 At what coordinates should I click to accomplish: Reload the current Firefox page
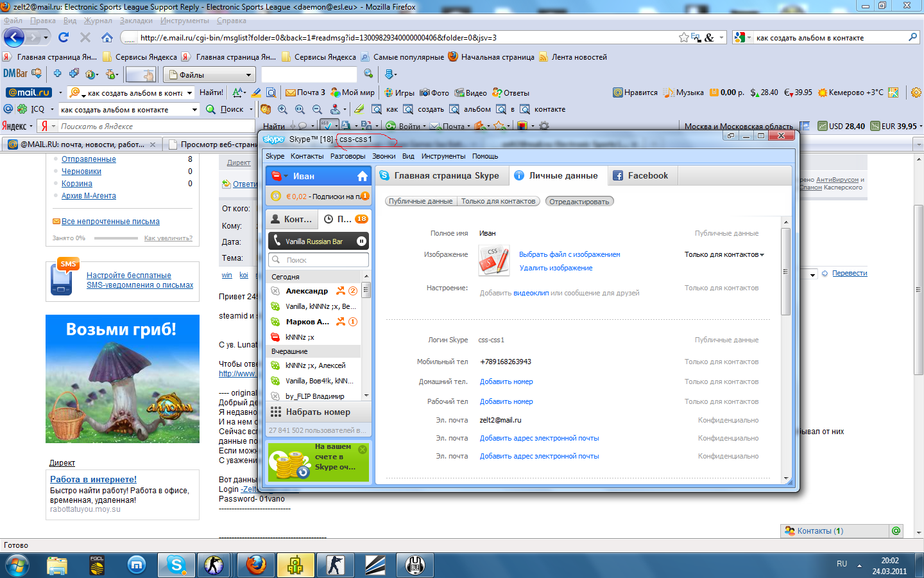(64, 37)
